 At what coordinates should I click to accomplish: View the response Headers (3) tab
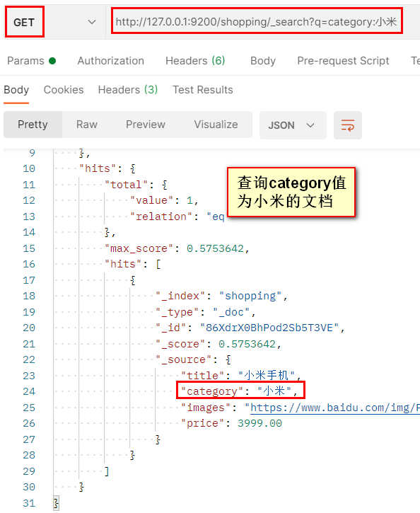[128, 90]
